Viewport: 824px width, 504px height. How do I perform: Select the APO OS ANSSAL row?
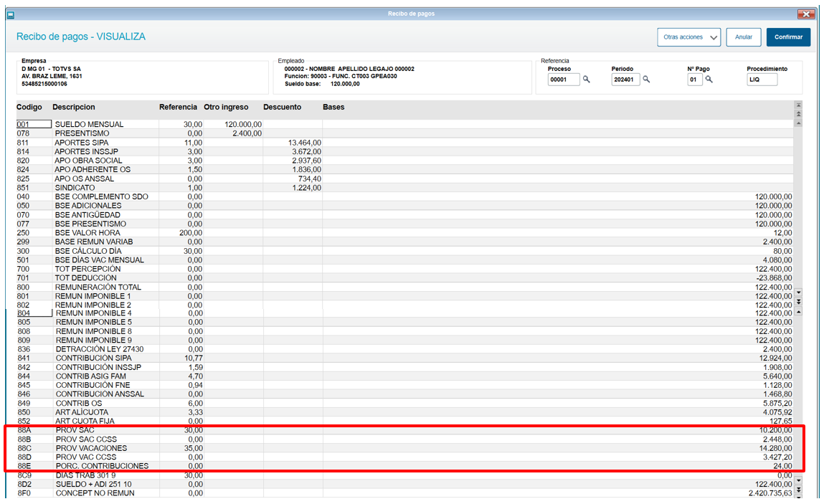(404, 179)
